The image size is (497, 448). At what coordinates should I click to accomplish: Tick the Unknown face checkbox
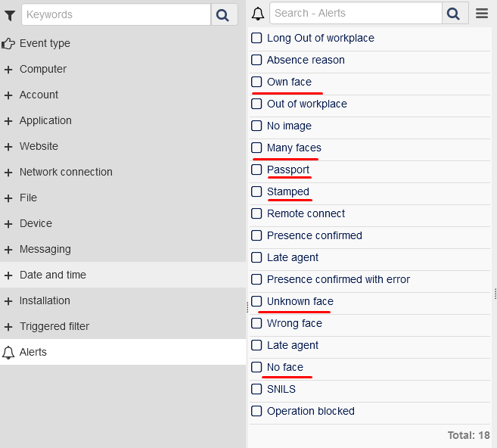click(x=257, y=301)
